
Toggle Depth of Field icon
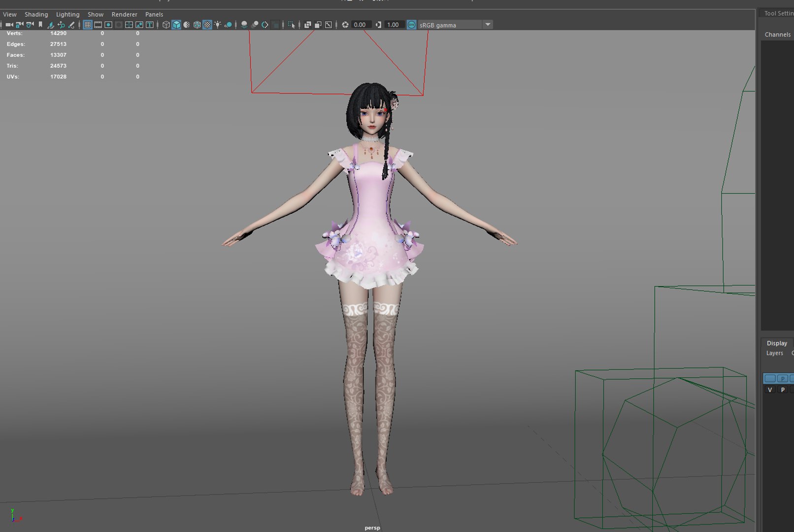(275, 25)
